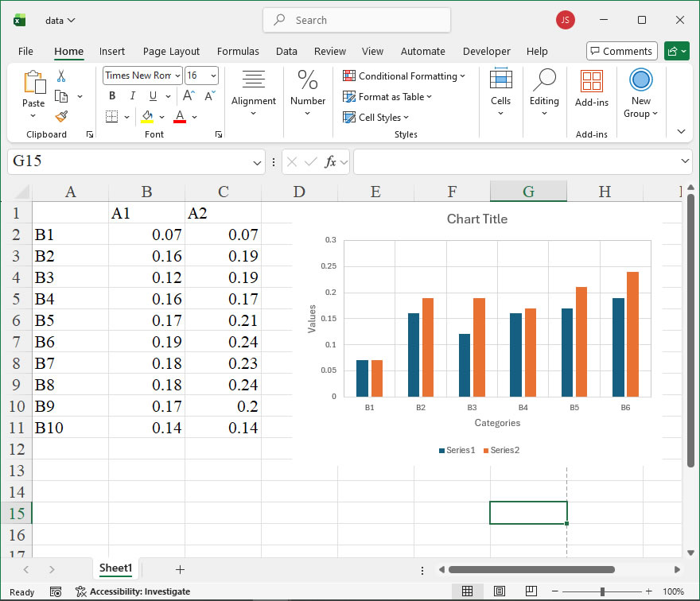Open the Borders icon in Font group
The width and height of the screenshot is (700, 601).
(x=111, y=117)
